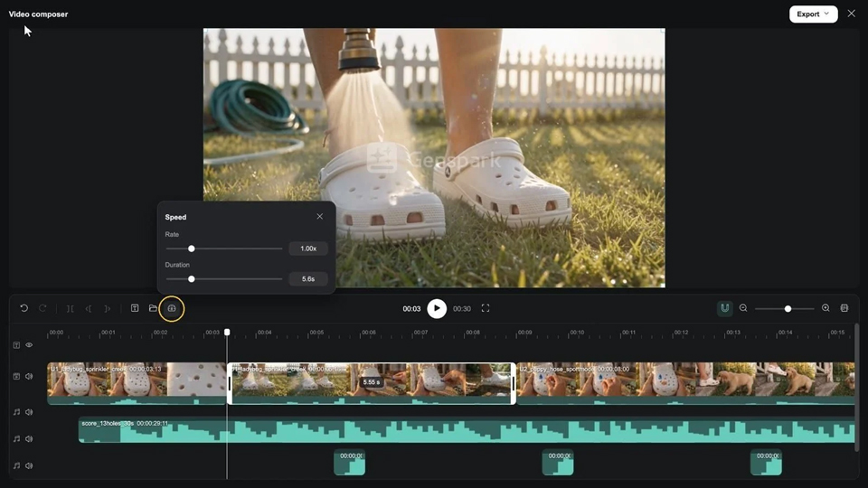Select the short audio clip near 00:06

pyautogui.click(x=349, y=463)
